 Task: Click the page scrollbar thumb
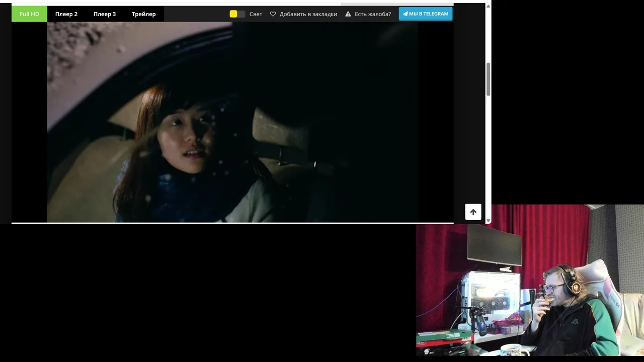pyautogui.click(x=488, y=79)
